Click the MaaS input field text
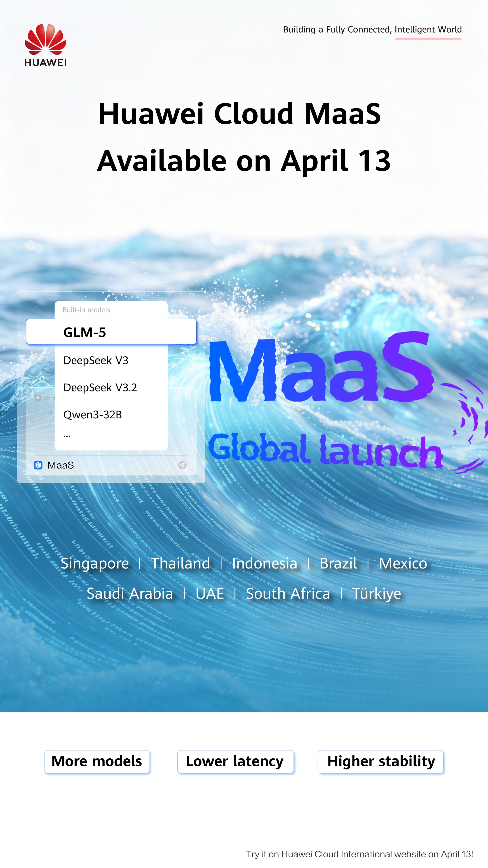Image resolution: width=488 pixels, height=868 pixels. tap(61, 465)
